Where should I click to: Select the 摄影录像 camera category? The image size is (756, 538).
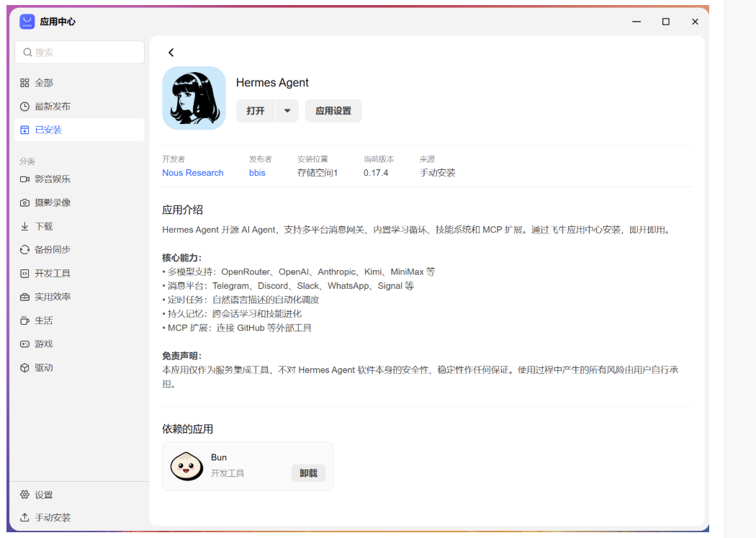click(x=79, y=203)
